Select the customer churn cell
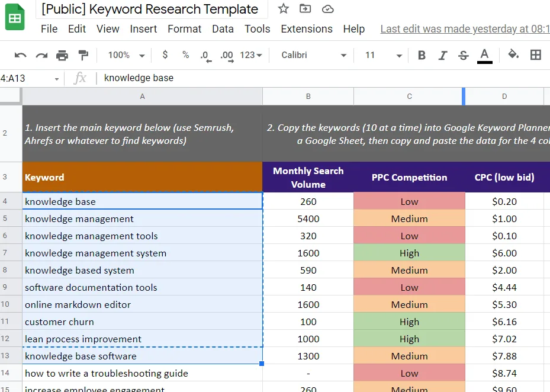Viewport: 550px width, 392px height. (143, 322)
